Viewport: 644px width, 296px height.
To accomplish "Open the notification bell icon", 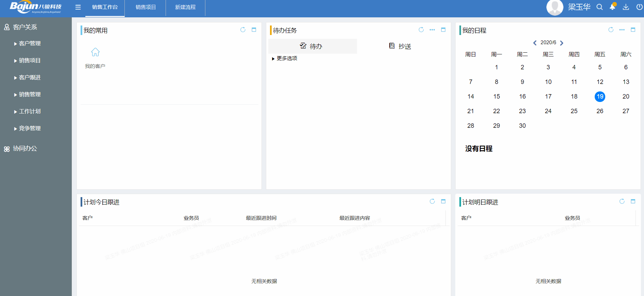I will click(x=612, y=7).
